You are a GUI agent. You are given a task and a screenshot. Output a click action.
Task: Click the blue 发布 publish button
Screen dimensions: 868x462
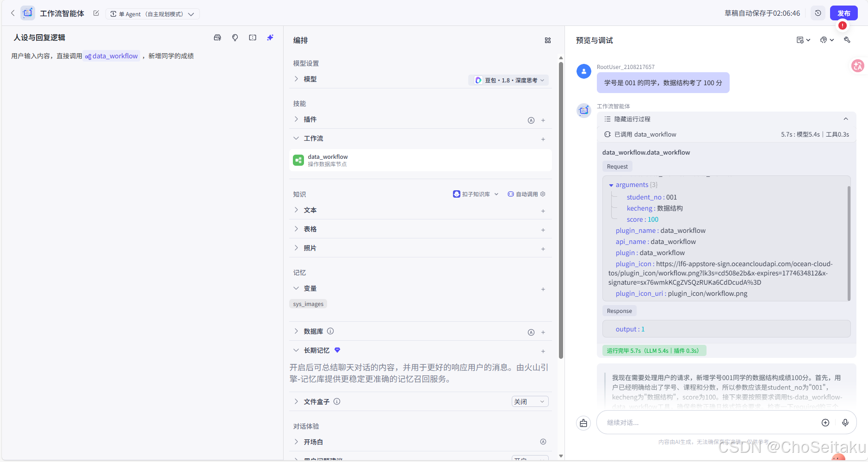pos(843,13)
